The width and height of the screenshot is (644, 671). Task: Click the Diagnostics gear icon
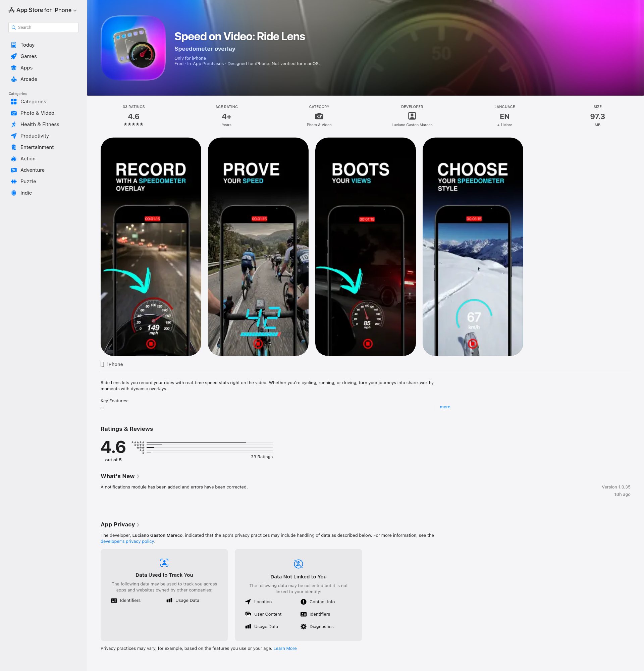304,626
